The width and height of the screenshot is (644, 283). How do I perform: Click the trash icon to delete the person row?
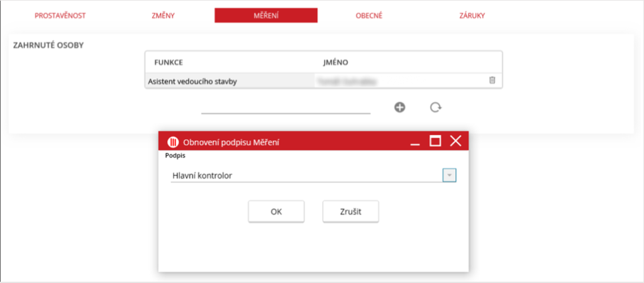coord(492,80)
